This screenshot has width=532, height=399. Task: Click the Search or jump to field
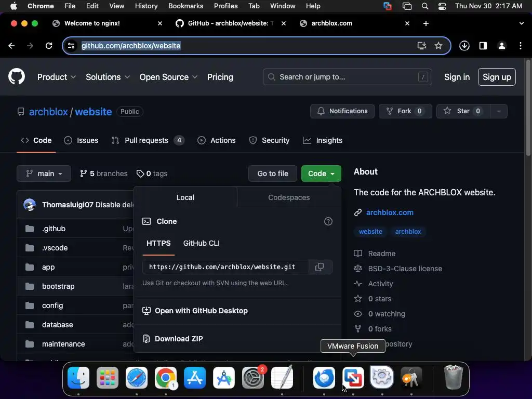point(347,77)
